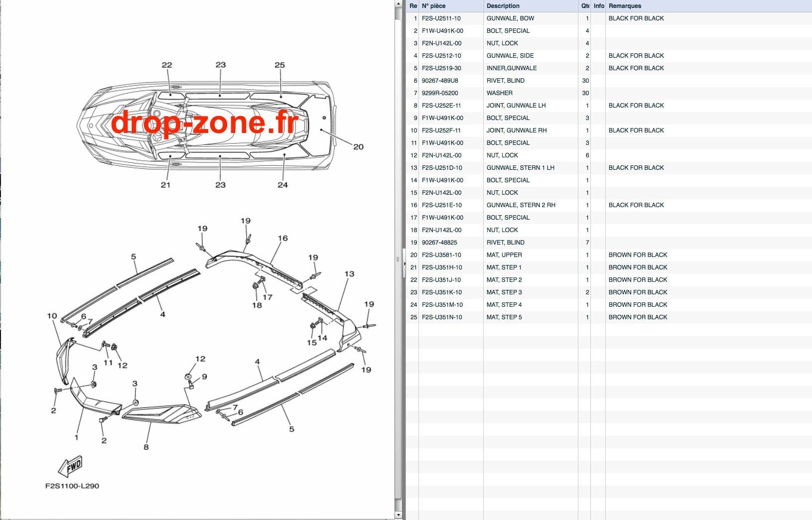This screenshot has width=812, height=520.
Task: Click callout number 22 above top-view diagram
Action: [x=167, y=65]
